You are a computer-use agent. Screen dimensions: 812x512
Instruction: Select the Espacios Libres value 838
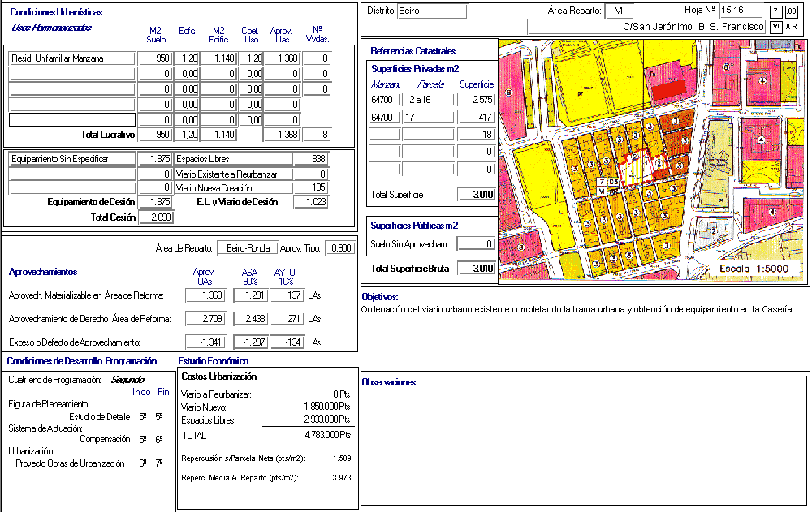tap(311, 159)
